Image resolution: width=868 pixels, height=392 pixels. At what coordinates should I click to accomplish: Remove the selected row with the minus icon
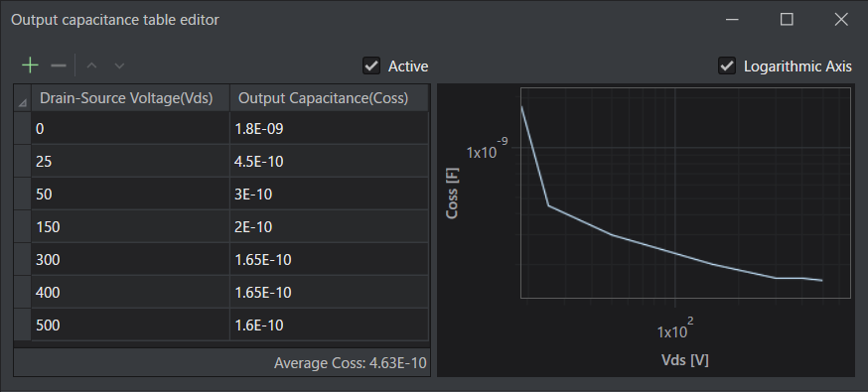59,65
